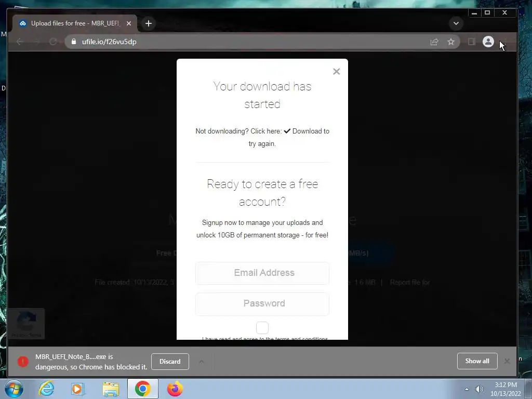This screenshot has height=399, width=532.
Task: Focus the Password field
Action: tap(262, 303)
